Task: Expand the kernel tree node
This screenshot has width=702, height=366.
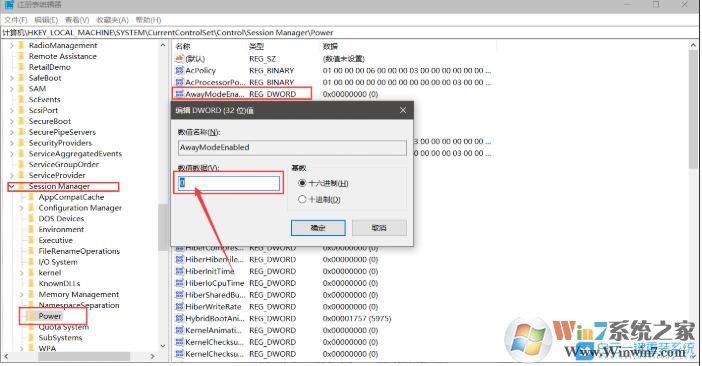Action: tap(21, 272)
